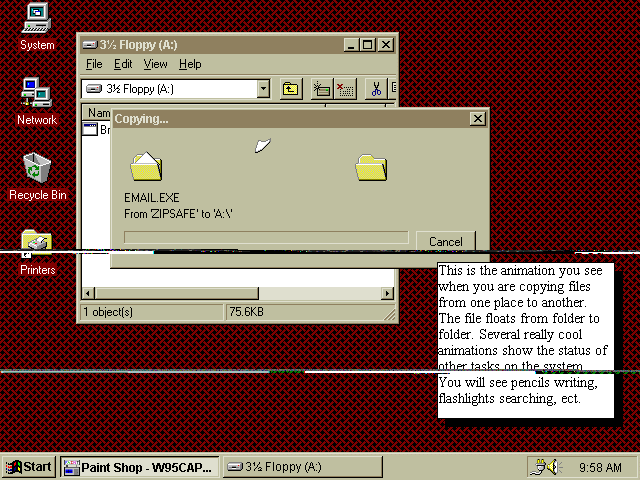640x480 pixels.
Task: Open the Network desktop icon
Action: [37, 92]
